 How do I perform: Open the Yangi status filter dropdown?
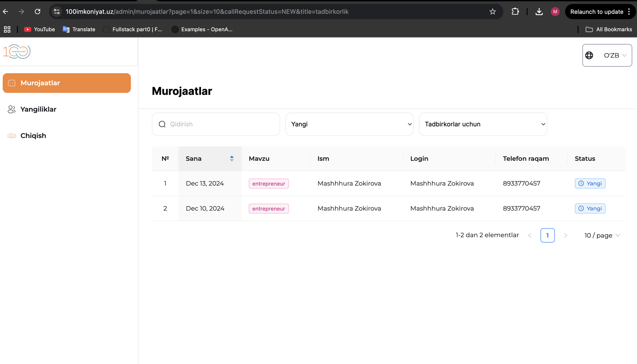pyautogui.click(x=349, y=124)
